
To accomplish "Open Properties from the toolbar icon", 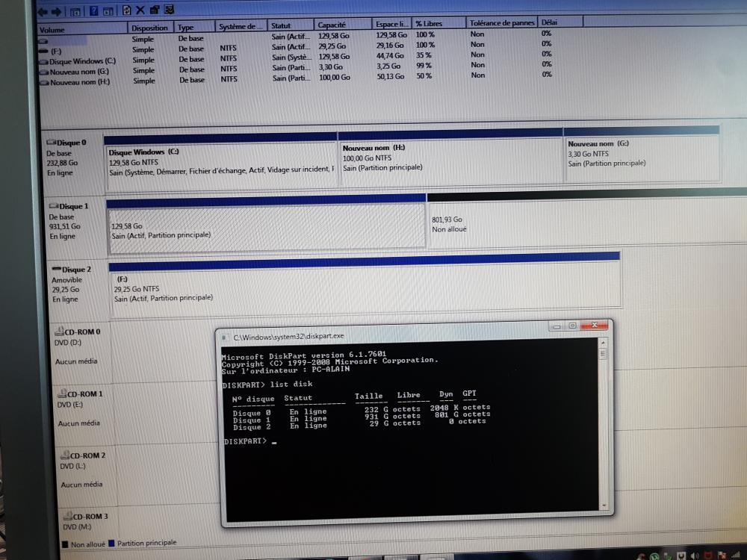I will click(x=155, y=10).
